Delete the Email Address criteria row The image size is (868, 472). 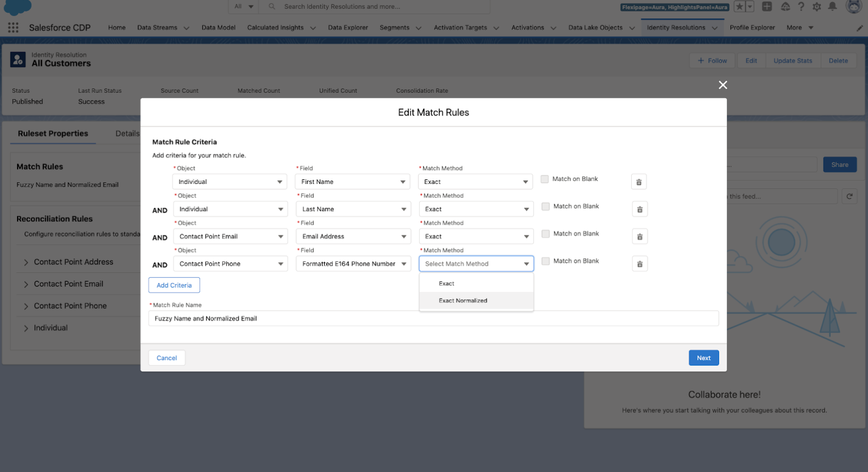coord(640,237)
